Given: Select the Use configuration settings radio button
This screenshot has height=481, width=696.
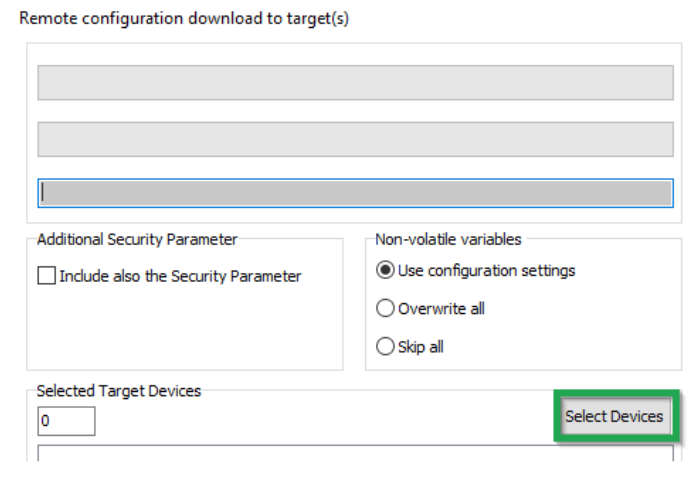Looking at the screenshot, I should 385,271.
